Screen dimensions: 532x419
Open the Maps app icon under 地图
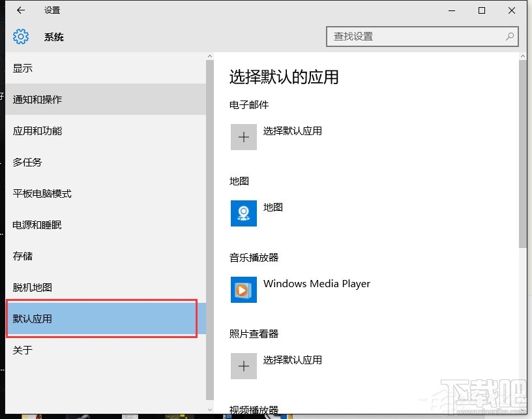point(243,213)
